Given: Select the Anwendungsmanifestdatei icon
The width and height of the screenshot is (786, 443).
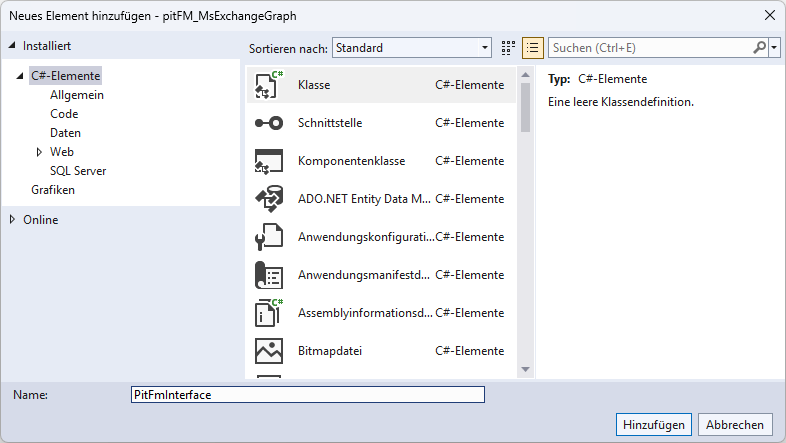Looking at the screenshot, I should pos(269,275).
